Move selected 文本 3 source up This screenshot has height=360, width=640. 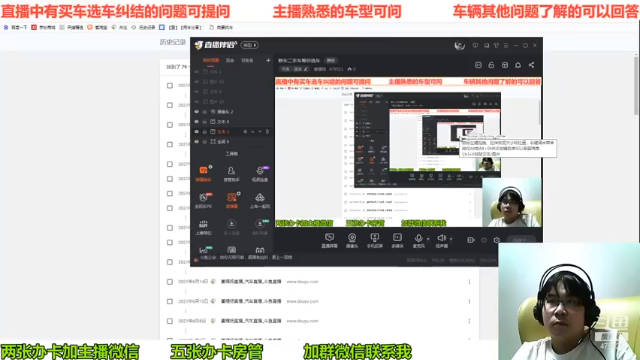coord(253,132)
